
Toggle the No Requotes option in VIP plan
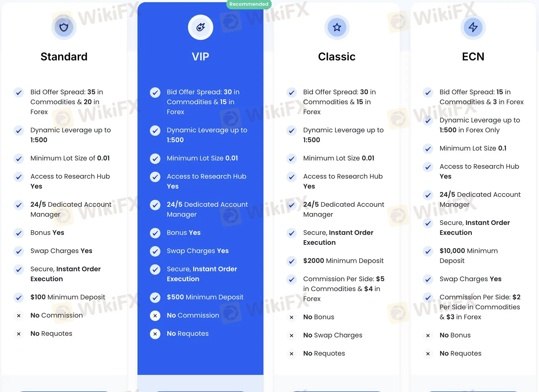(155, 334)
